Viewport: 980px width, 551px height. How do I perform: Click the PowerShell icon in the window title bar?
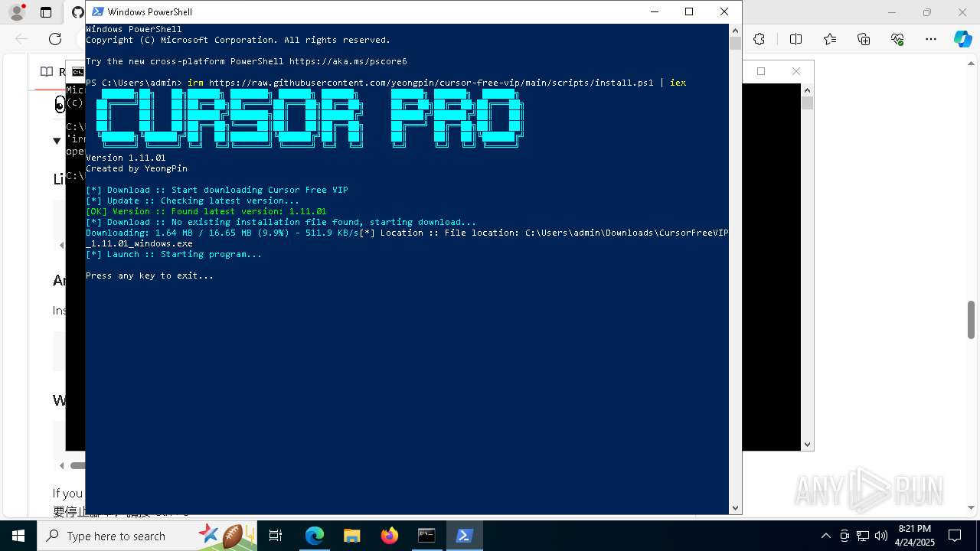[97, 11]
